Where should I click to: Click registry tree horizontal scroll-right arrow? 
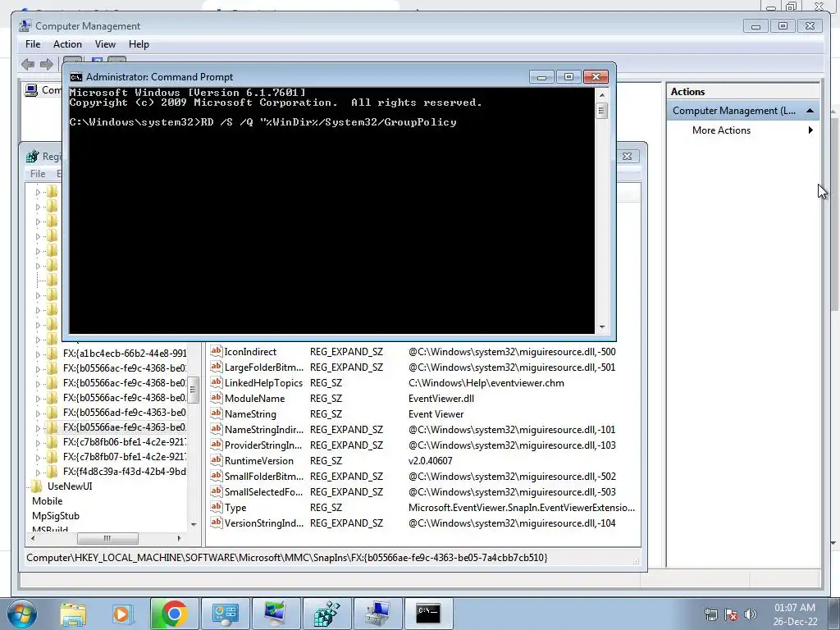[179, 538]
